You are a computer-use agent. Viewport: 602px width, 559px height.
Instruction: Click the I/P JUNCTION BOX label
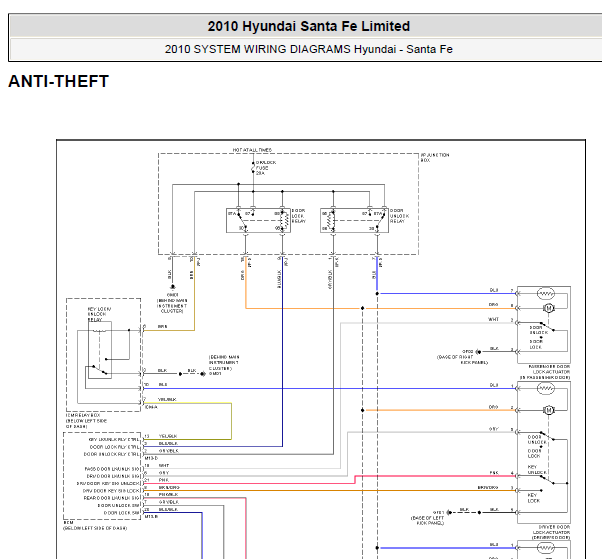(x=435, y=157)
